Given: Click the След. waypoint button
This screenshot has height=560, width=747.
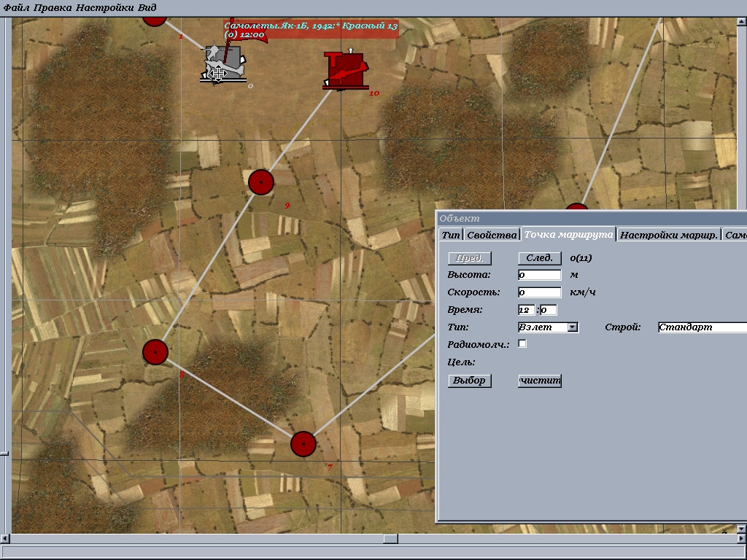Looking at the screenshot, I should tap(539, 258).
